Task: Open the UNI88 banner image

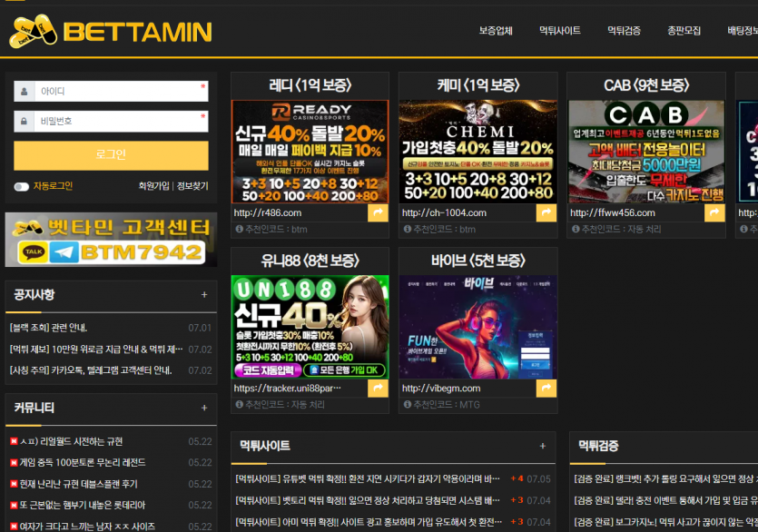Action: pyautogui.click(x=310, y=327)
